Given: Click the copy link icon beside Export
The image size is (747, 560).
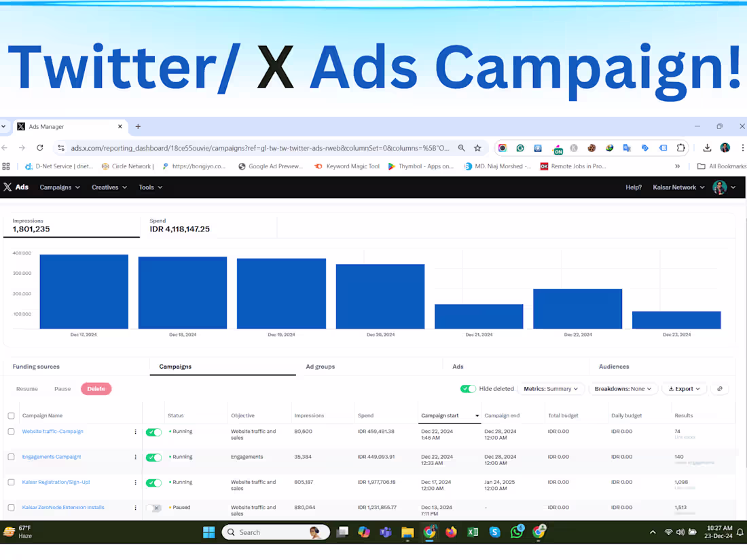Looking at the screenshot, I should [720, 389].
